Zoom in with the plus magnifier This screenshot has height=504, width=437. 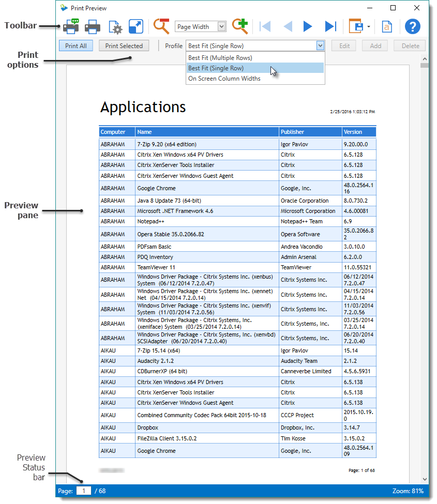pyautogui.click(x=240, y=26)
